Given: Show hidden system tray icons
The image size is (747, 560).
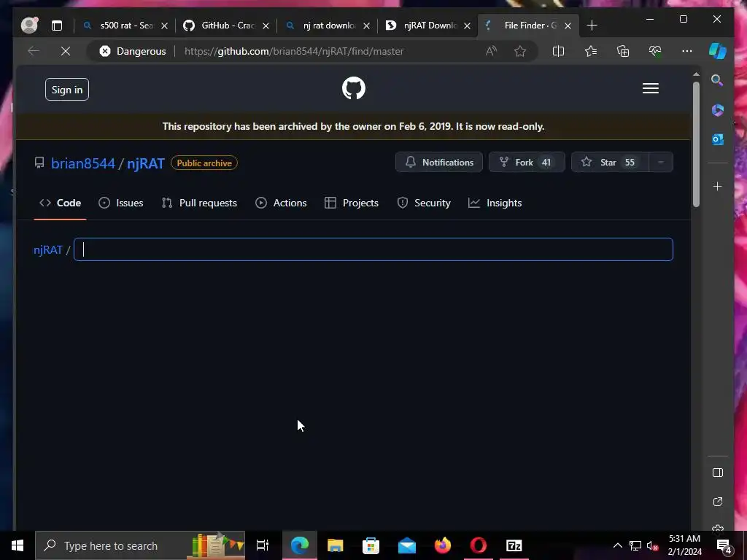Looking at the screenshot, I should click(617, 545).
